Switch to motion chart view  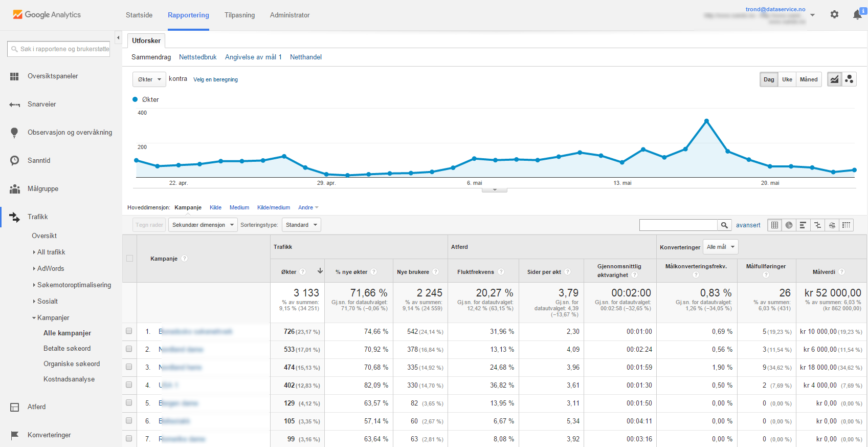click(x=849, y=79)
